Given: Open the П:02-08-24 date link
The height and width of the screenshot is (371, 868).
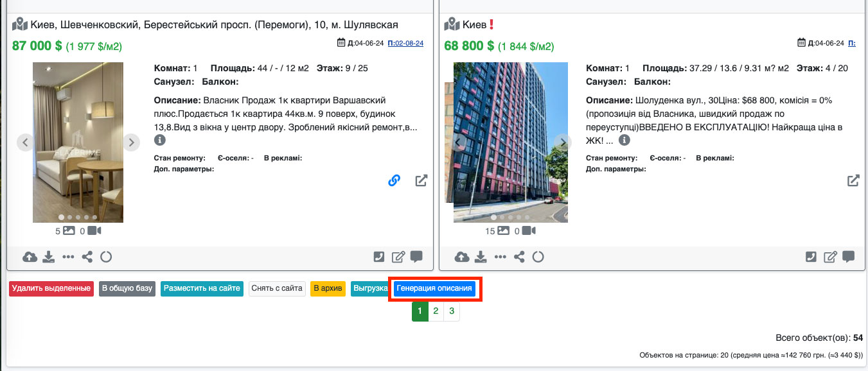Looking at the screenshot, I should click(405, 43).
